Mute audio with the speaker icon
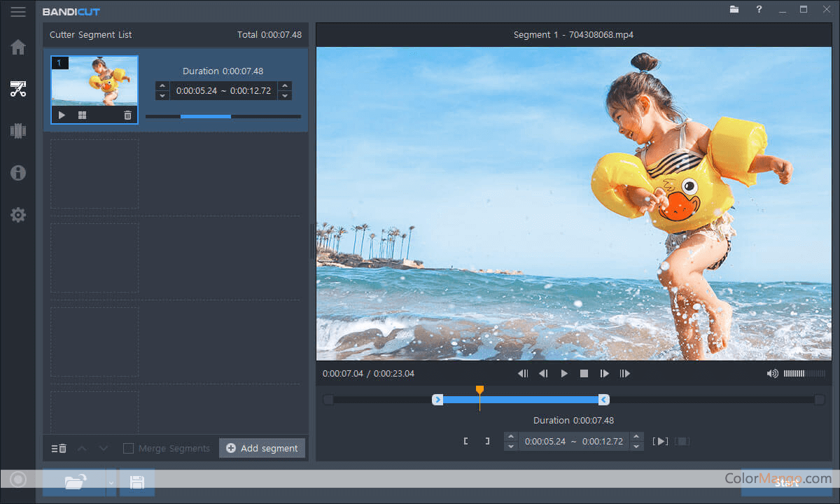Viewport: 840px width, 504px height. click(772, 374)
